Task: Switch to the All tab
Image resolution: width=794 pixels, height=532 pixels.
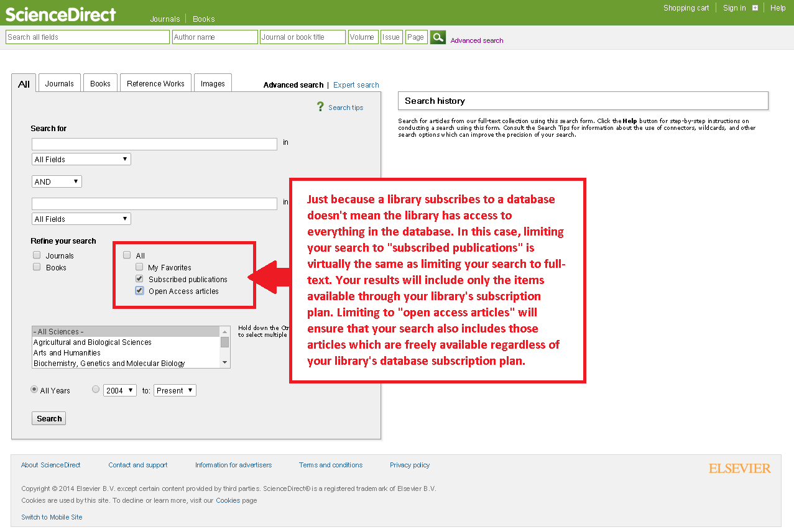Action: pos(24,84)
